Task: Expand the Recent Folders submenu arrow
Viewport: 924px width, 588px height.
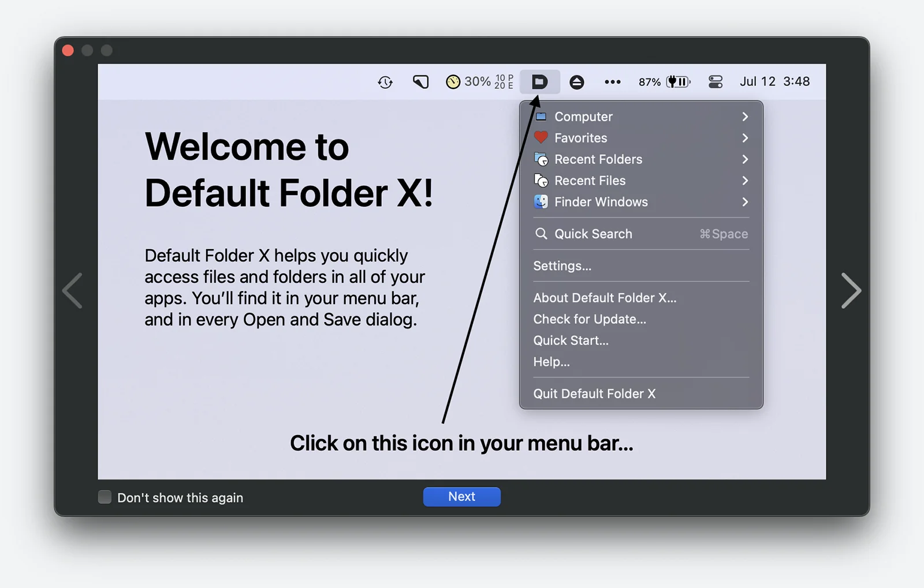Action: pos(745,159)
